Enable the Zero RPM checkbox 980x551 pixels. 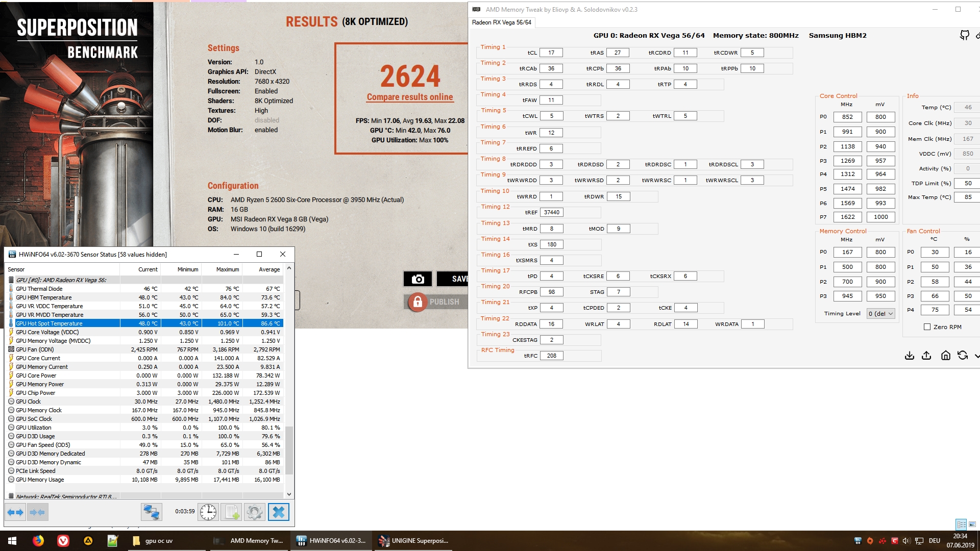pyautogui.click(x=927, y=327)
